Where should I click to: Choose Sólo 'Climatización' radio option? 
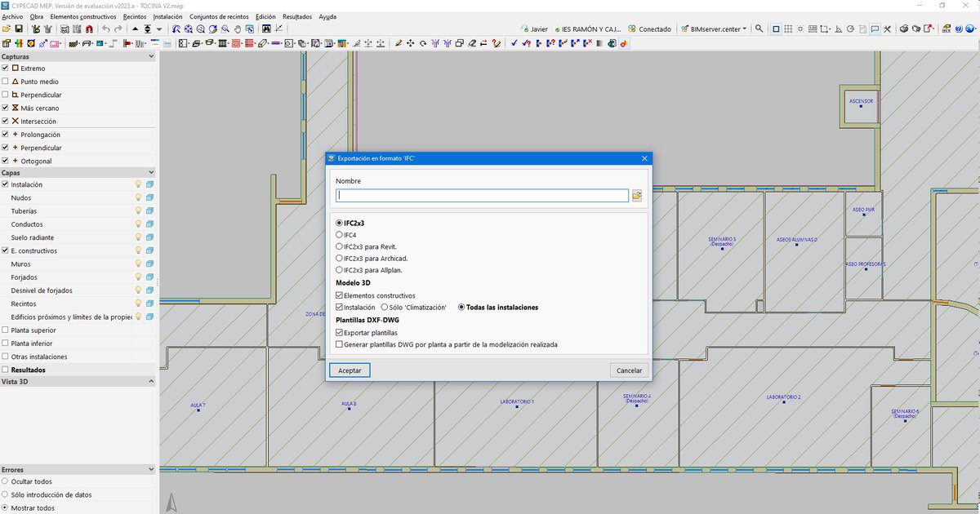(385, 308)
